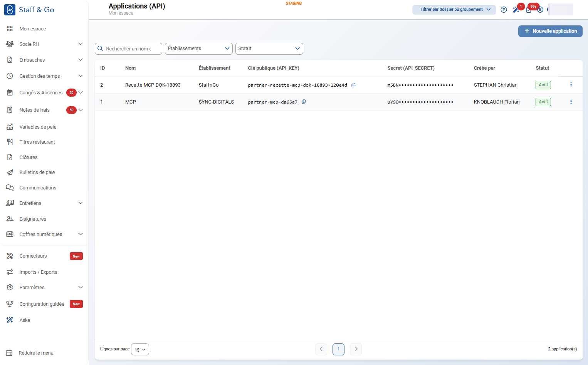Change the lines per page dropdown
This screenshot has width=588, height=365.
[x=140, y=350]
